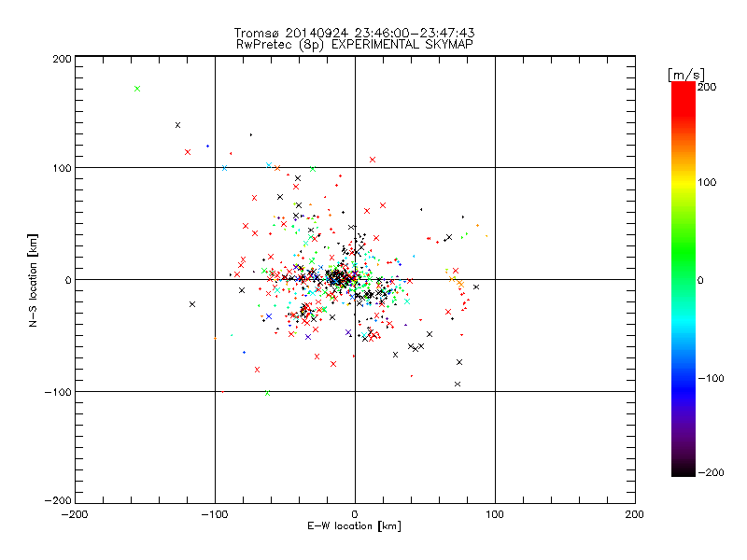Click the -100 label on the colorbar
This screenshot has height=560, width=747.
pos(711,379)
